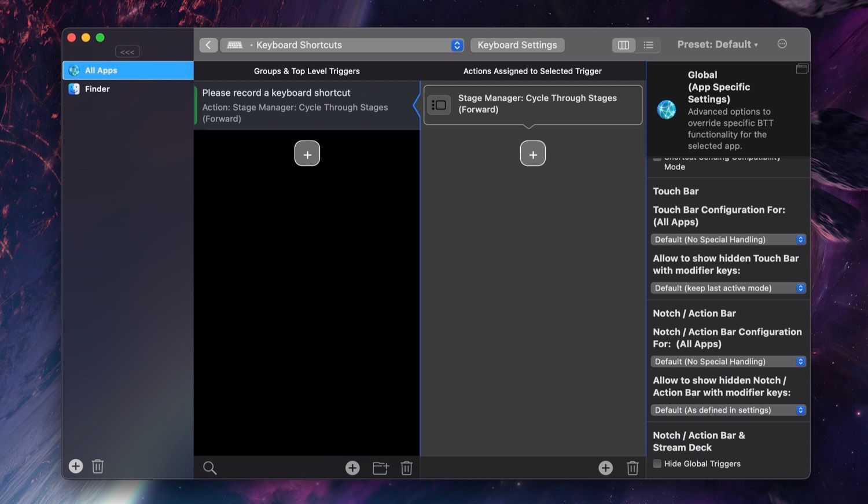Click the search icon below the triggers list

209,468
